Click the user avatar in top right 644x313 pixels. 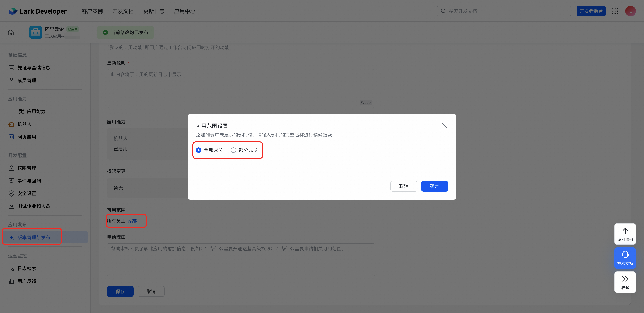[x=630, y=11]
